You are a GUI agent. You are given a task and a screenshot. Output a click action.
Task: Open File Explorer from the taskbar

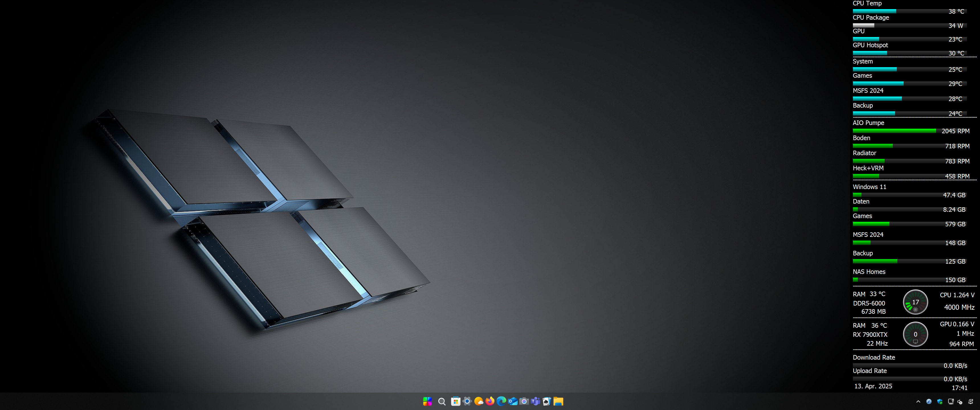point(558,402)
